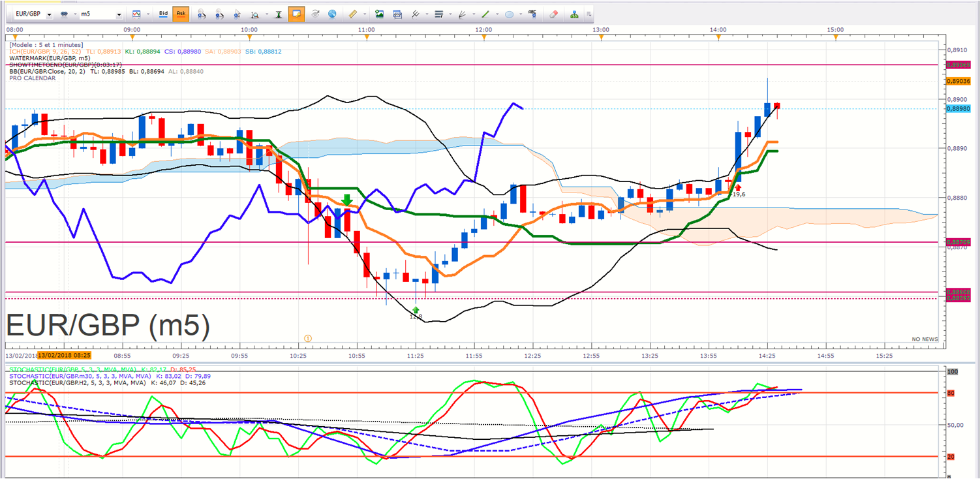Expand the chart type dropdown arrow
Image resolution: width=980 pixels, height=479 pixels.
pyautogui.click(x=149, y=14)
